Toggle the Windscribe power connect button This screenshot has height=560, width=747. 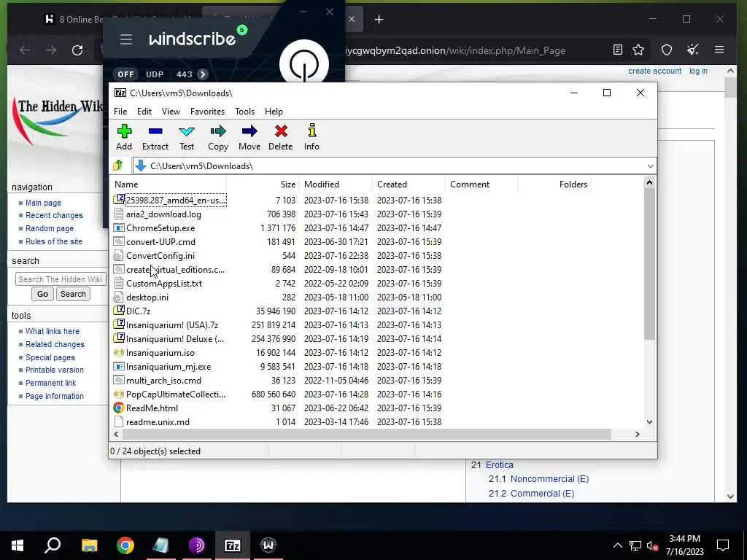[304, 64]
